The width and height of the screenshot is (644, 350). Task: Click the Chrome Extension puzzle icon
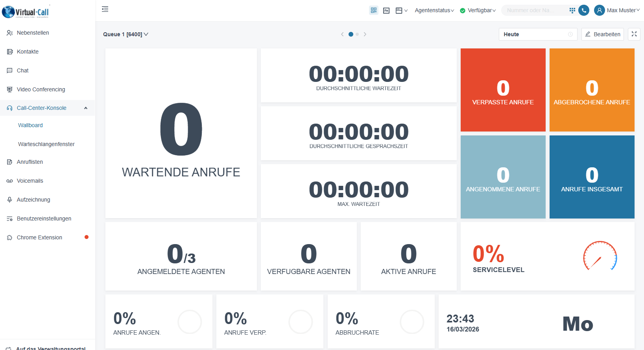(x=9, y=237)
